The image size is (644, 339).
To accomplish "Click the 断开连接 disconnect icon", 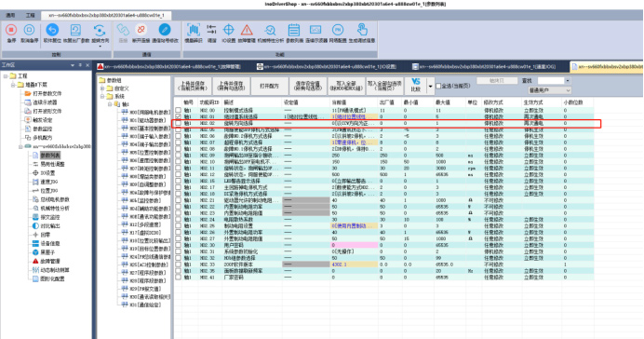I will click(141, 33).
